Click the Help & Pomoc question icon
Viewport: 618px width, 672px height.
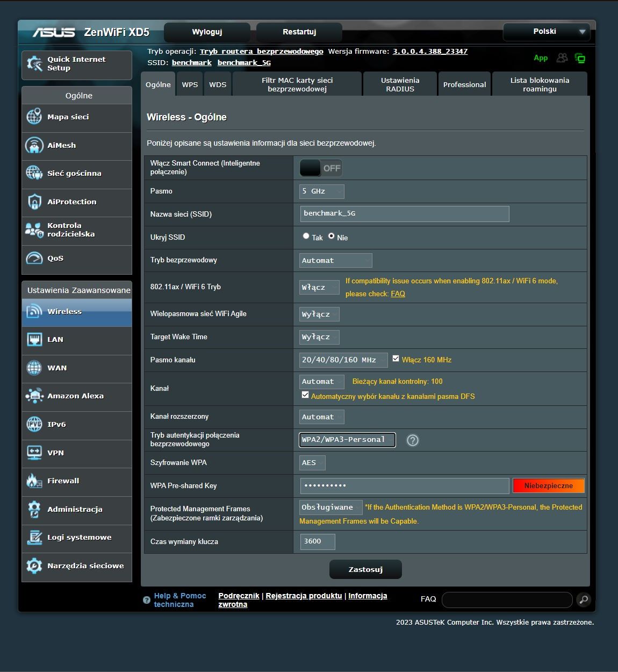[147, 600]
